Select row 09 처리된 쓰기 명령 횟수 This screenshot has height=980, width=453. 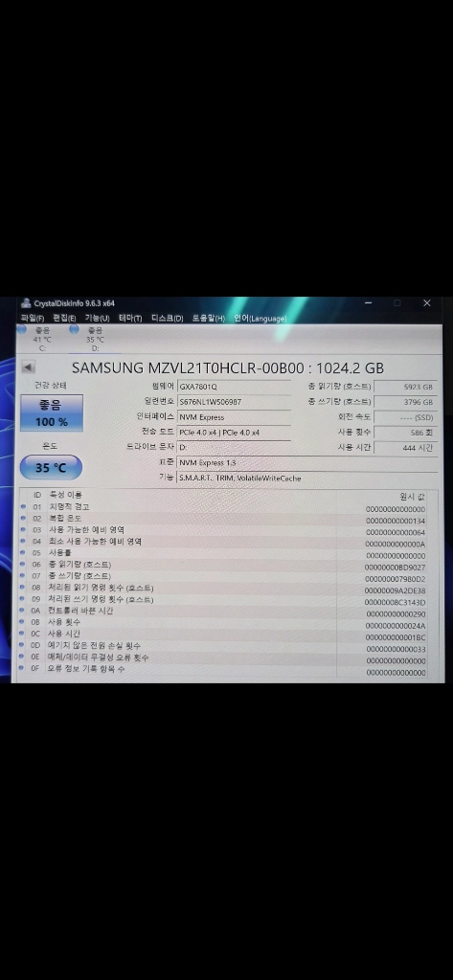tap(224, 600)
